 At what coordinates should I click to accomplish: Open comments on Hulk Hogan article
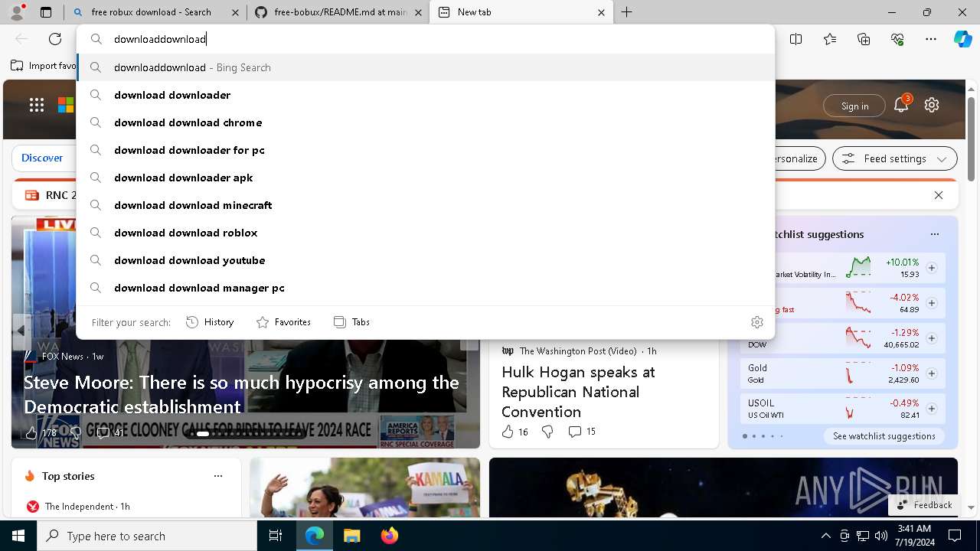point(582,432)
